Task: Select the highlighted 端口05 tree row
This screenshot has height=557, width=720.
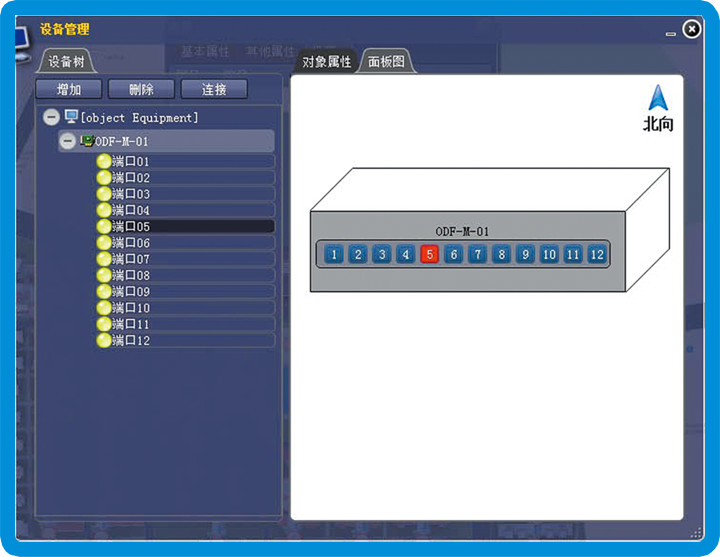Action: click(186, 226)
